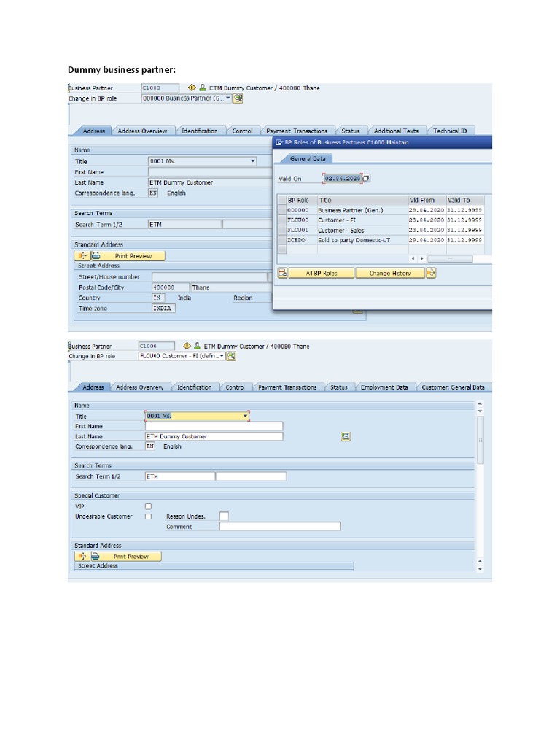
Task: Click First Name field in lower screenshot
Action: (214, 426)
